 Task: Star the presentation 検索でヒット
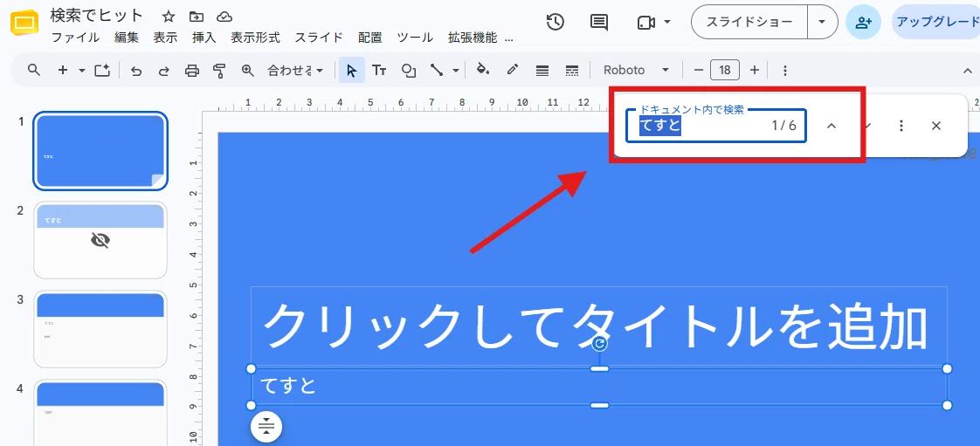pyautogui.click(x=168, y=17)
